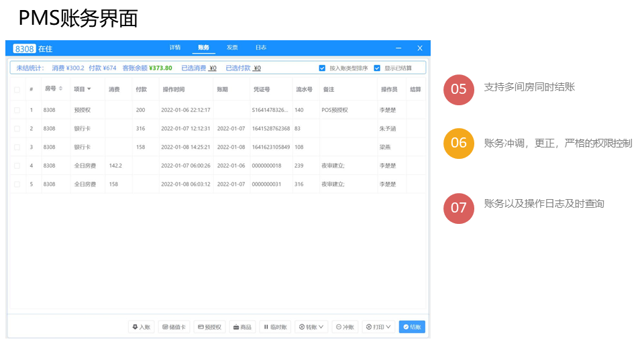Click the 入账 button
This screenshot has height=362, width=644.
142,327
